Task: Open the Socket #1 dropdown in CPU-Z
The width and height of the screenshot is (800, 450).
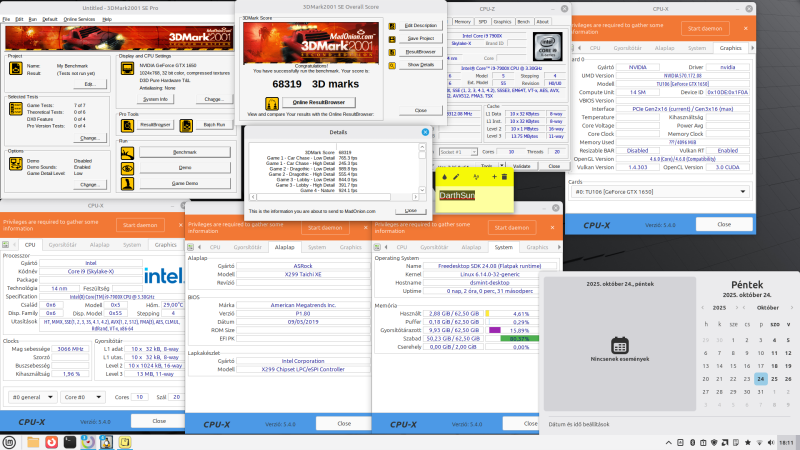Action: [458, 152]
